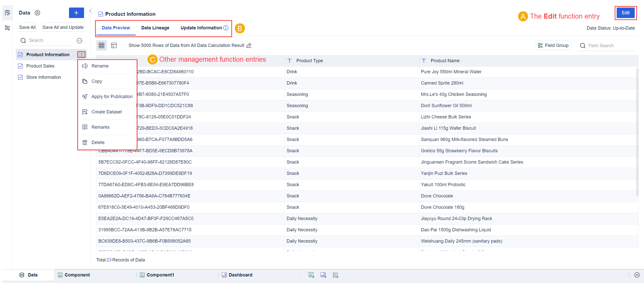Switch to the Data Lineage tab
644x283 pixels.
(155, 28)
